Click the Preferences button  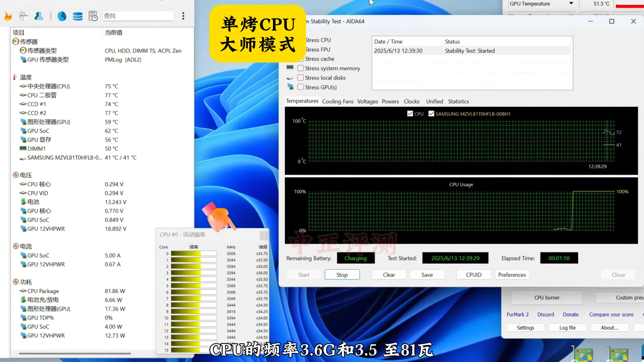click(x=512, y=275)
